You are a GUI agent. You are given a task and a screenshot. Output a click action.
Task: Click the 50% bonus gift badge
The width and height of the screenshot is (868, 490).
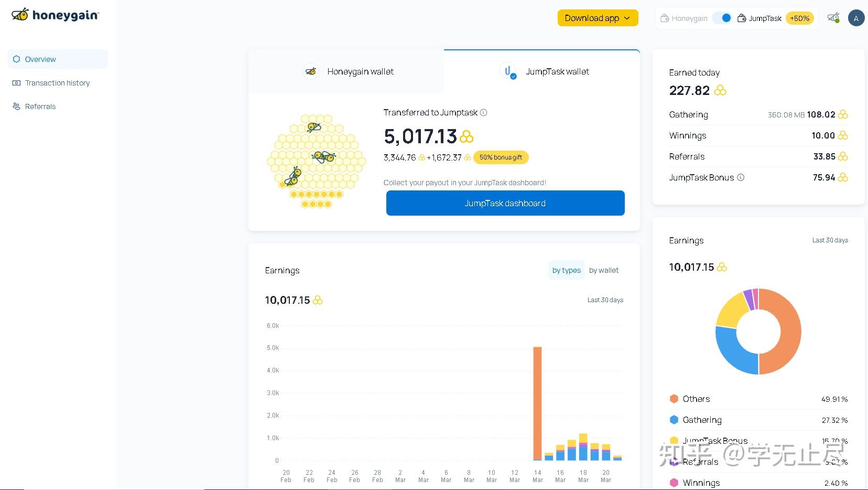coord(501,157)
